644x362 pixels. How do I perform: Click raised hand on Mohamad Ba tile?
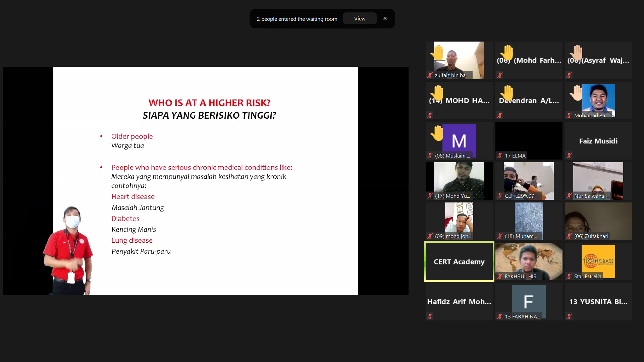coord(576,93)
